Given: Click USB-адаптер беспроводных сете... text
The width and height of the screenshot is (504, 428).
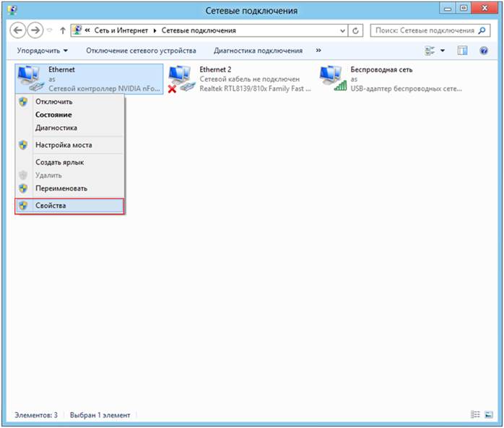Looking at the screenshot, I should [406, 89].
